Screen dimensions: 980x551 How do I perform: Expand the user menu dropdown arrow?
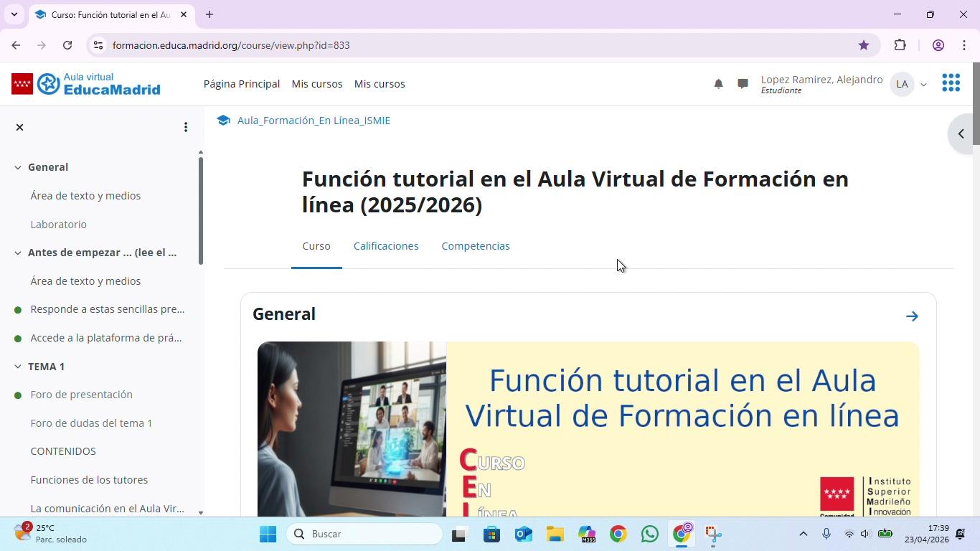pyautogui.click(x=924, y=85)
